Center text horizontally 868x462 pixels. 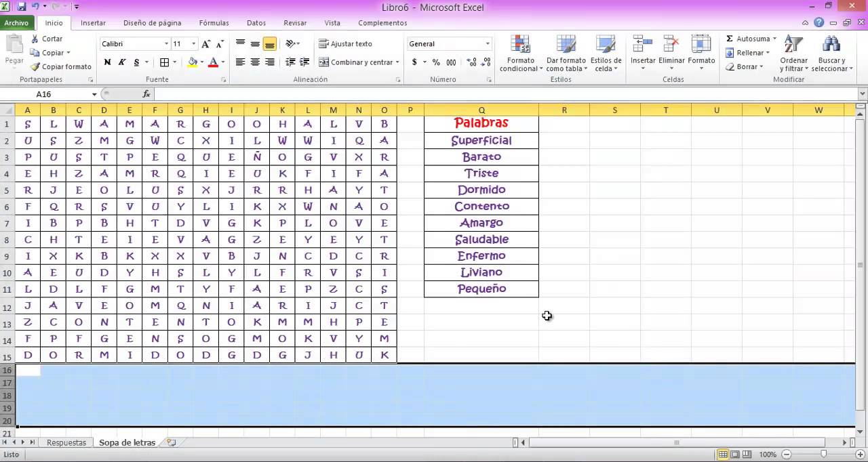(x=255, y=62)
